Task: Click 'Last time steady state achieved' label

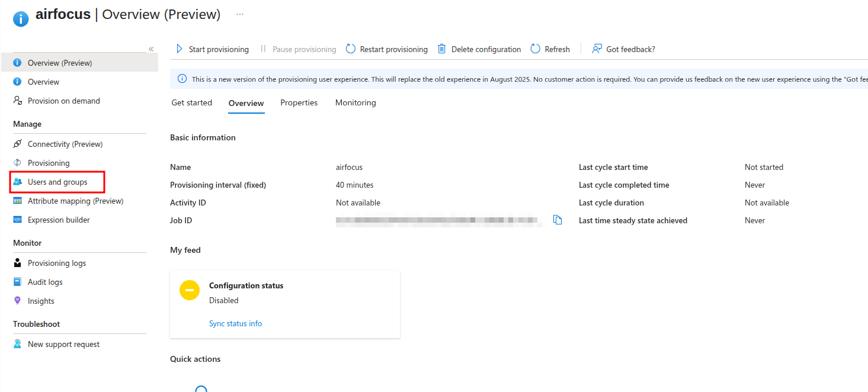Action: (x=633, y=221)
